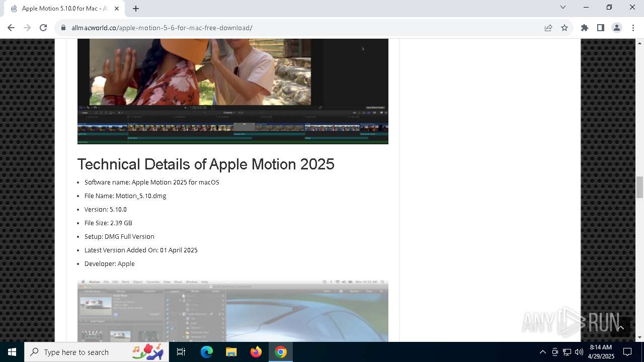Image resolution: width=644 pixels, height=362 pixels.
Task: Click the search highlights icon in taskbar
Action: [x=148, y=351]
